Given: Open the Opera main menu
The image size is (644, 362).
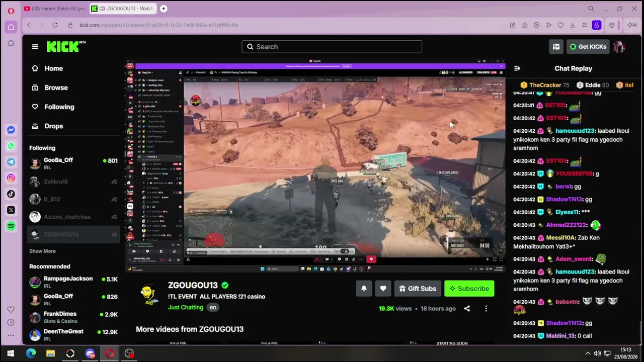Looking at the screenshot, I should (x=11, y=11).
